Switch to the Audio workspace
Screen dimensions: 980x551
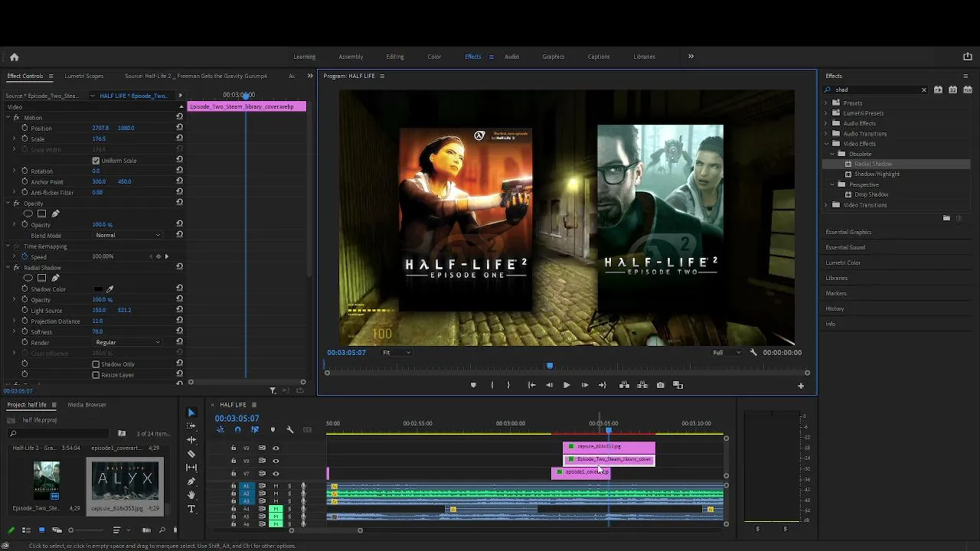coord(511,57)
